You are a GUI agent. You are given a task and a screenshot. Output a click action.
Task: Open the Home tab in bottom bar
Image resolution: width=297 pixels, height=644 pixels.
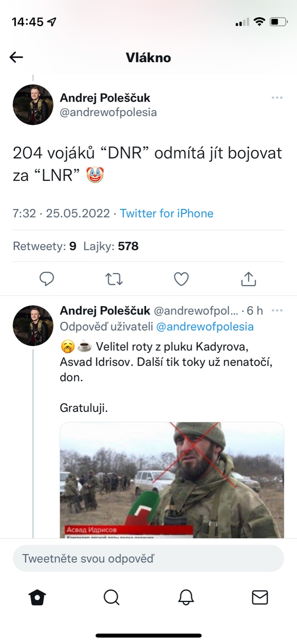pyautogui.click(x=37, y=597)
